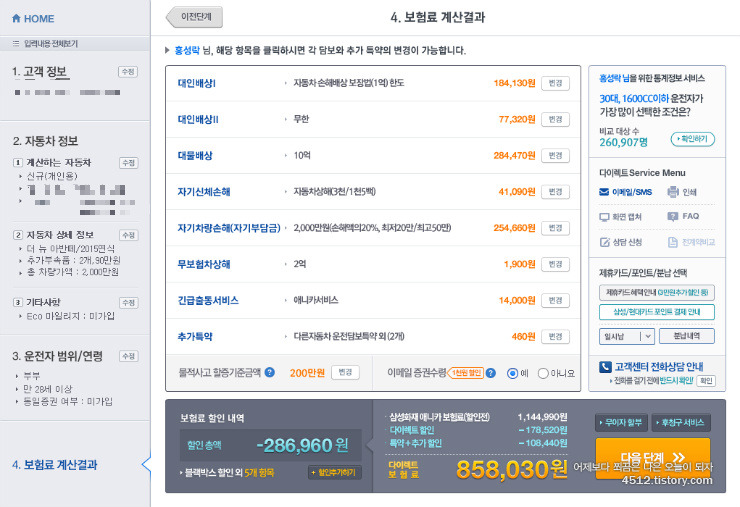This screenshot has height=507, width=740.
Task: Open the 긴급출동서비스 coverage link
Action: point(208,300)
